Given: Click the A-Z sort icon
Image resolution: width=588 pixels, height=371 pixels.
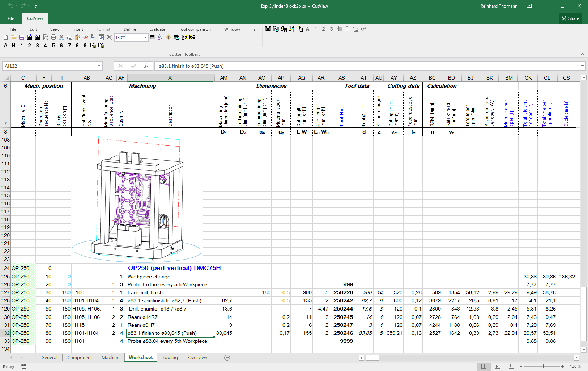Looking at the screenshot, I should pyautogui.click(x=161, y=37).
